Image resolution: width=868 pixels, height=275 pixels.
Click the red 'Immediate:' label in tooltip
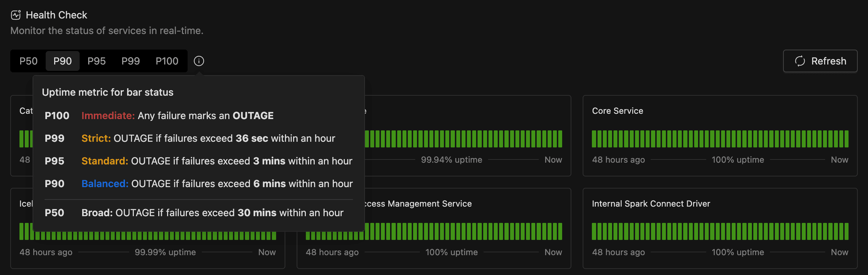tap(108, 116)
